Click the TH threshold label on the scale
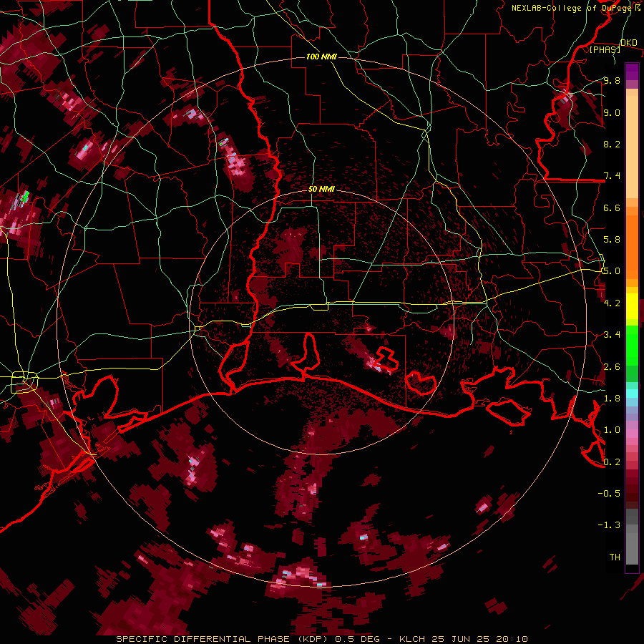The image size is (644, 644). coord(615,557)
